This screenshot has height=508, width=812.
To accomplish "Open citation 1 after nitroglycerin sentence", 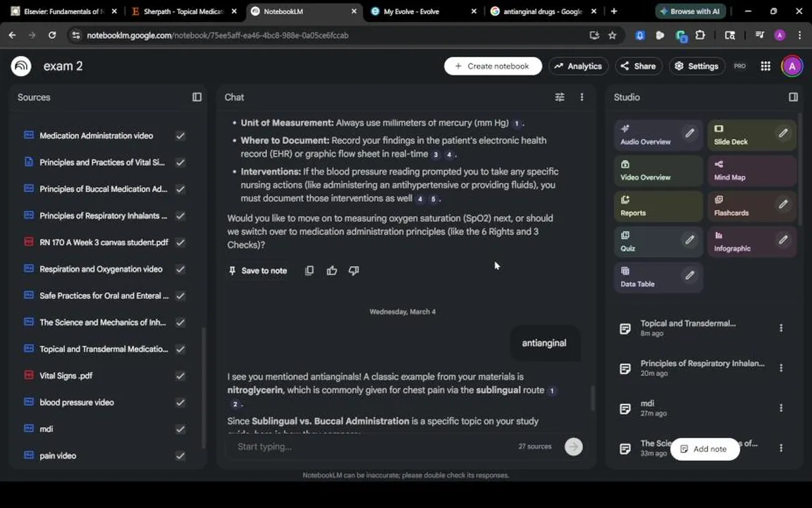I will (551, 390).
